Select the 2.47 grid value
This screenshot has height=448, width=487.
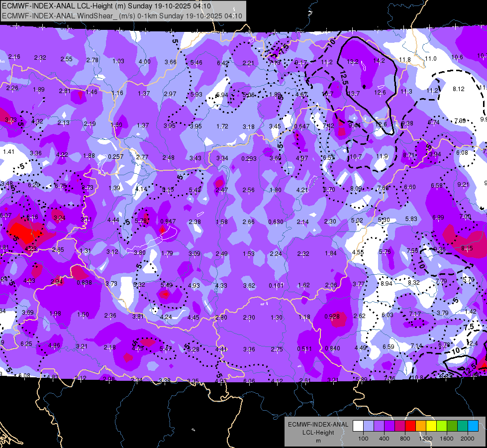tap(222, 190)
